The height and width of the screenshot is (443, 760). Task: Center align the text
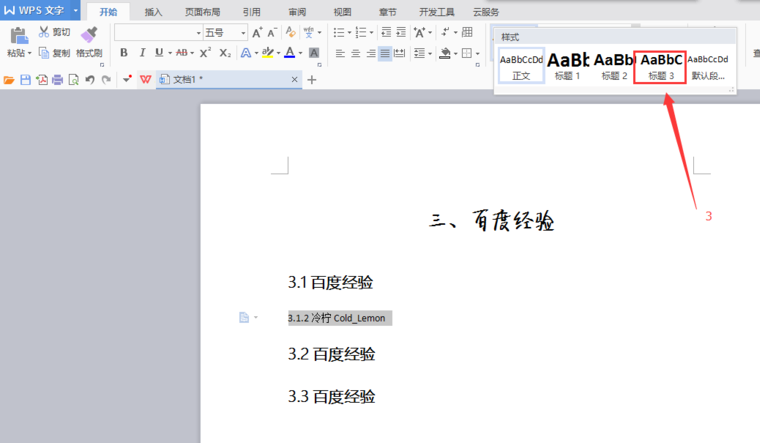[356, 53]
